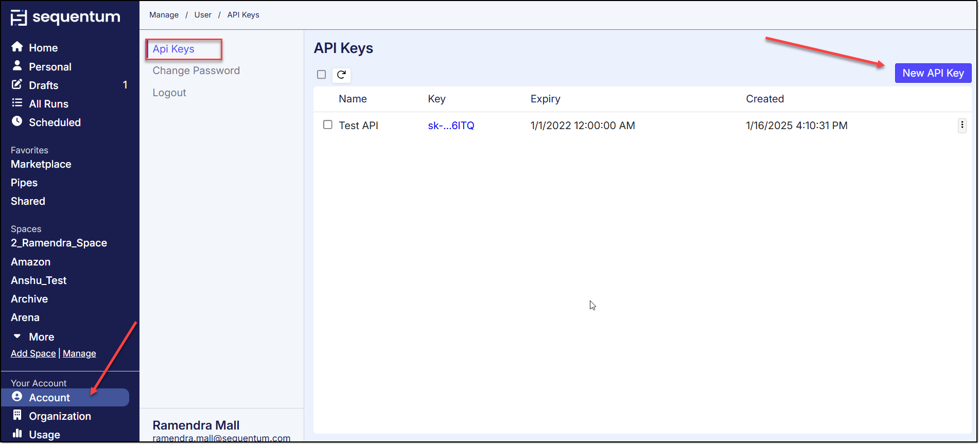The width and height of the screenshot is (980, 445).
Task: Open Drafts via its pencil icon
Action: 17,84
